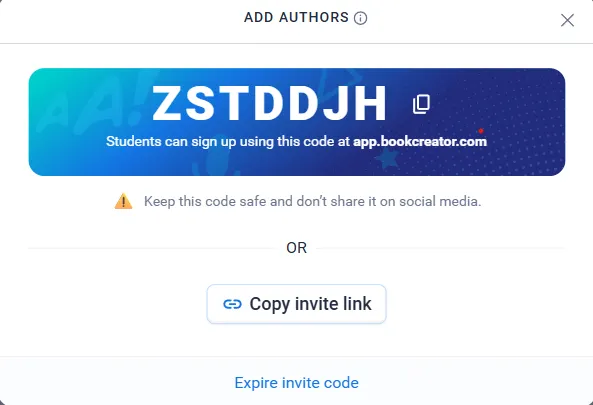Expire the invite code

pyautogui.click(x=296, y=383)
